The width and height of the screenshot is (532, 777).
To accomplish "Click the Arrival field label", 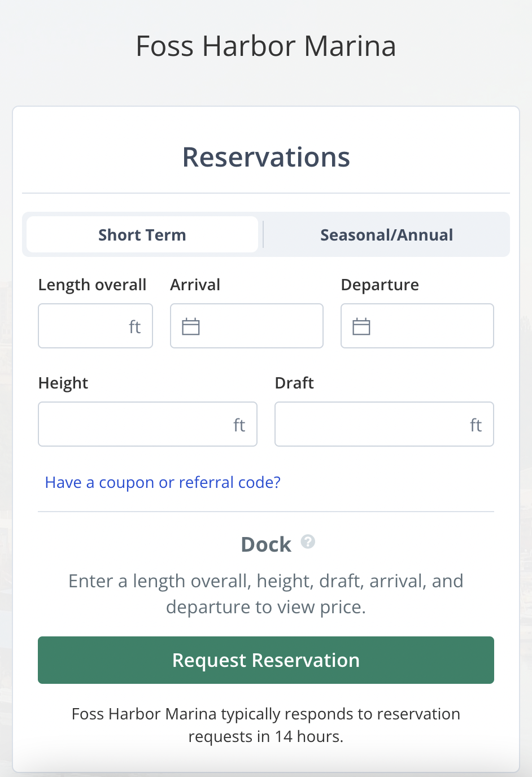I will [x=195, y=285].
